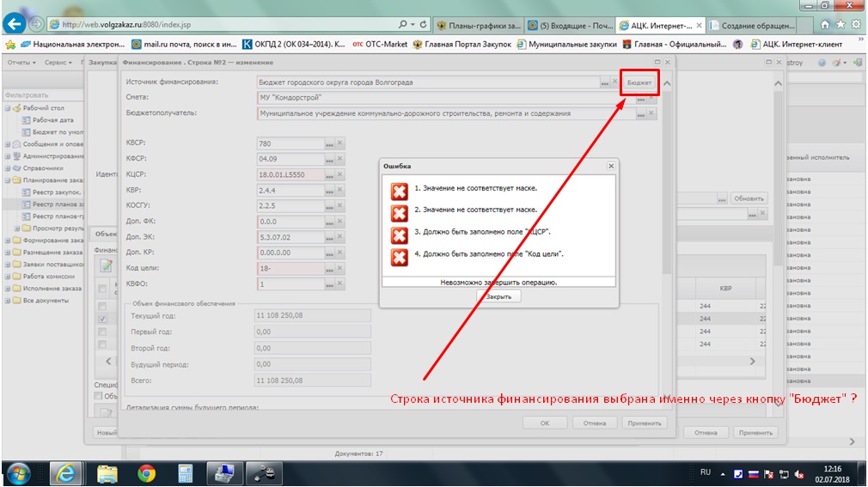Viewport: 868px width, 487px height.
Task: Click the Закрыть button in error dialog
Action: (498, 296)
